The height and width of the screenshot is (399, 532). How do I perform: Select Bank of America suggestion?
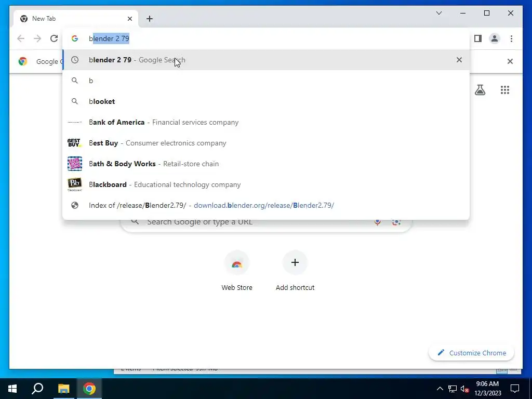pyautogui.click(x=266, y=122)
